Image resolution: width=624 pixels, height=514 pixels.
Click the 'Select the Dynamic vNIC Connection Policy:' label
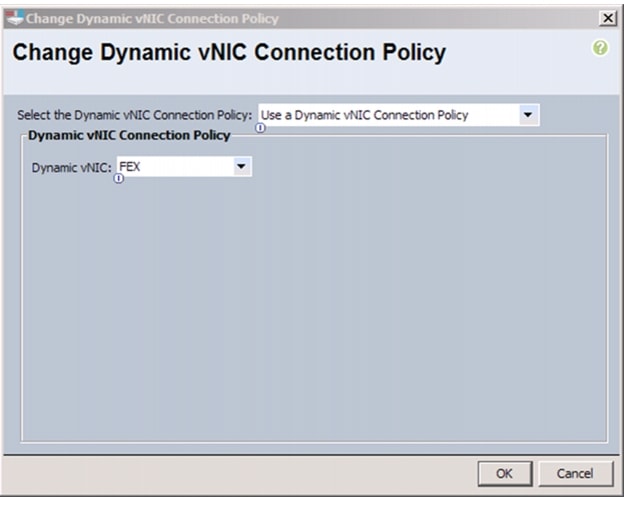(134, 115)
